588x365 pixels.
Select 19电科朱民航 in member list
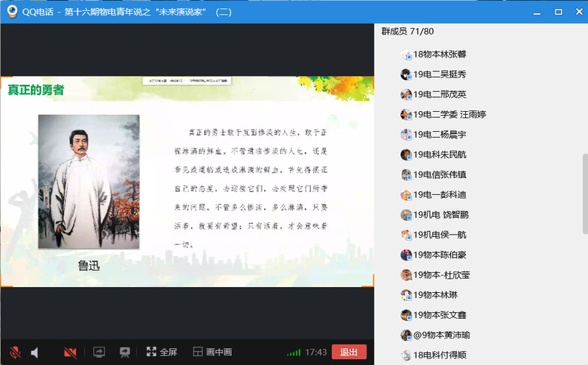439,155
